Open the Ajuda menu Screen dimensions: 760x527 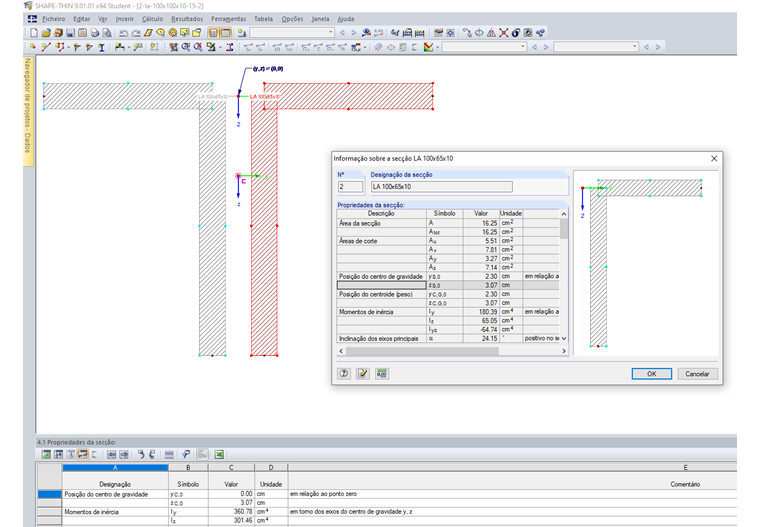(x=346, y=19)
